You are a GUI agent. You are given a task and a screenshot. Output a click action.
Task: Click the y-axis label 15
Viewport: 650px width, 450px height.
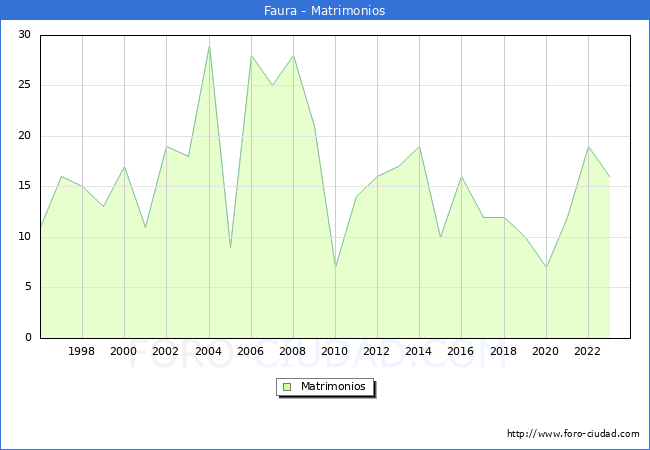[25, 186]
